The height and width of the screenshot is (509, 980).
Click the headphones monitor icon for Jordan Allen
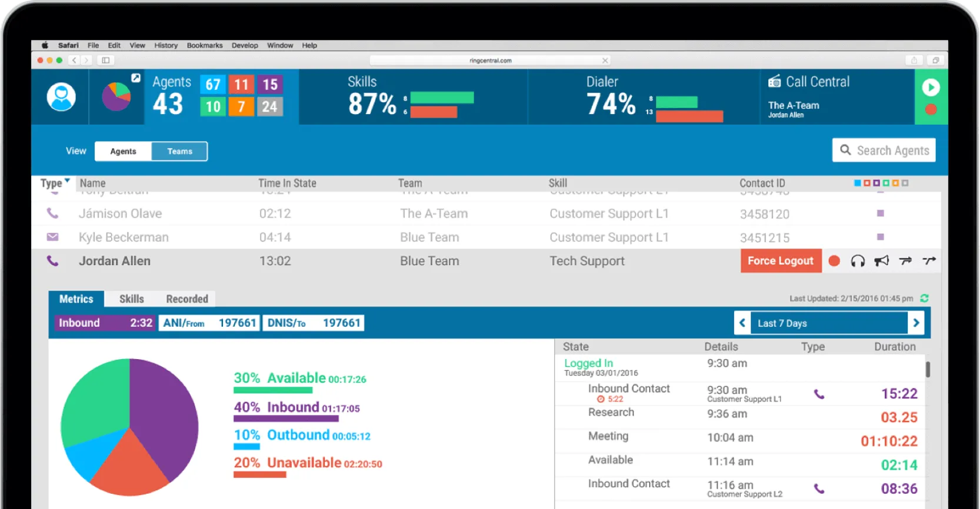pos(858,261)
